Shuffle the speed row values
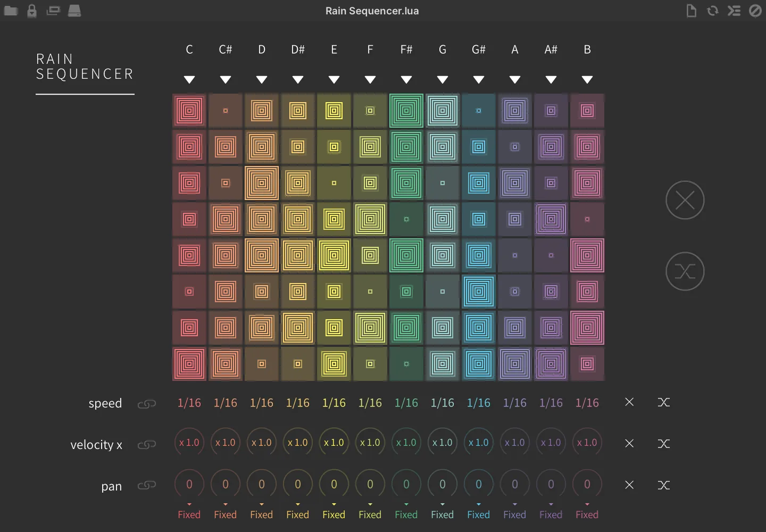 click(664, 402)
